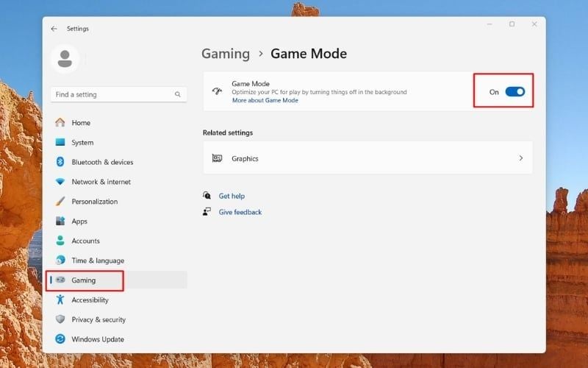Click the search magnifier icon
Image resolution: width=588 pixels, height=368 pixels.
(x=178, y=94)
